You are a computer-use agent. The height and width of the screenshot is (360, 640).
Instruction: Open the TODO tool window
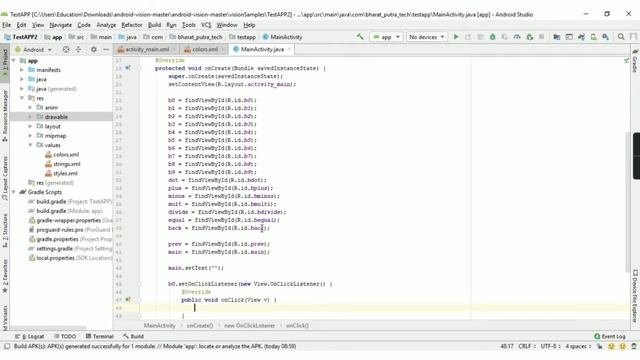click(x=65, y=336)
